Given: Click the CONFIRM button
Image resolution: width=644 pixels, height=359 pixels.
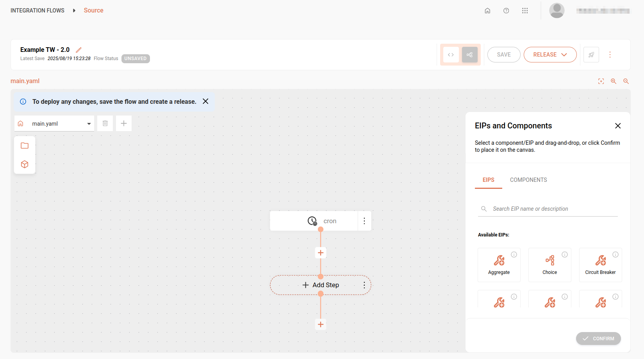Looking at the screenshot, I should 598,338.
